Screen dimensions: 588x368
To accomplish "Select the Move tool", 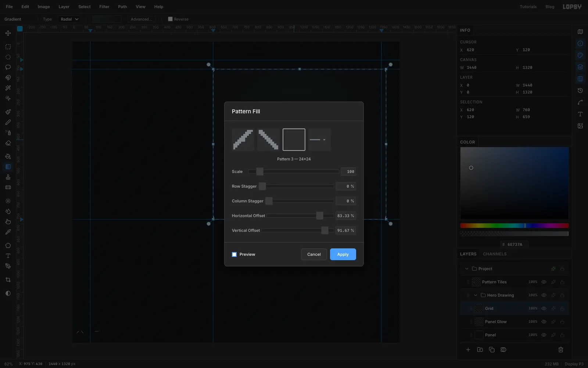I will point(8,33).
